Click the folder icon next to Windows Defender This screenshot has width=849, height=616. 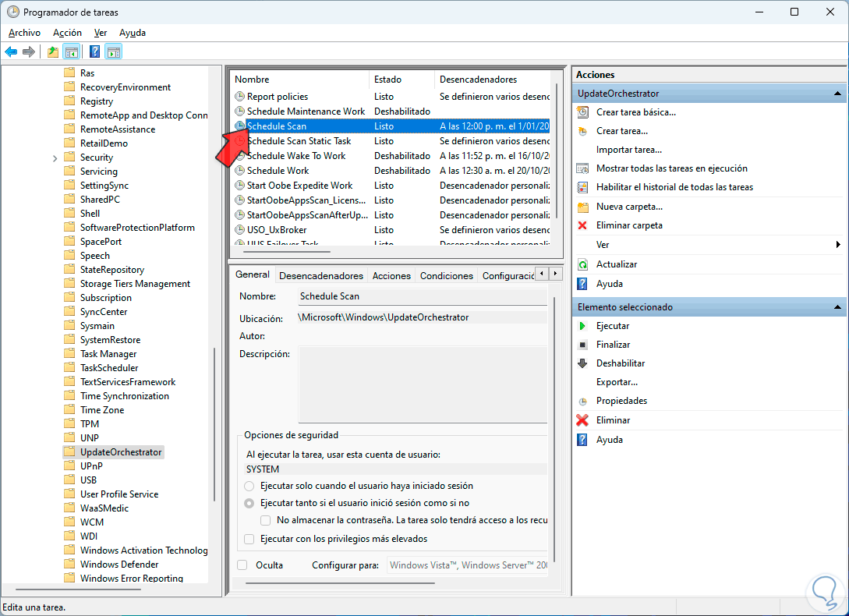pyautogui.click(x=69, y=564)
